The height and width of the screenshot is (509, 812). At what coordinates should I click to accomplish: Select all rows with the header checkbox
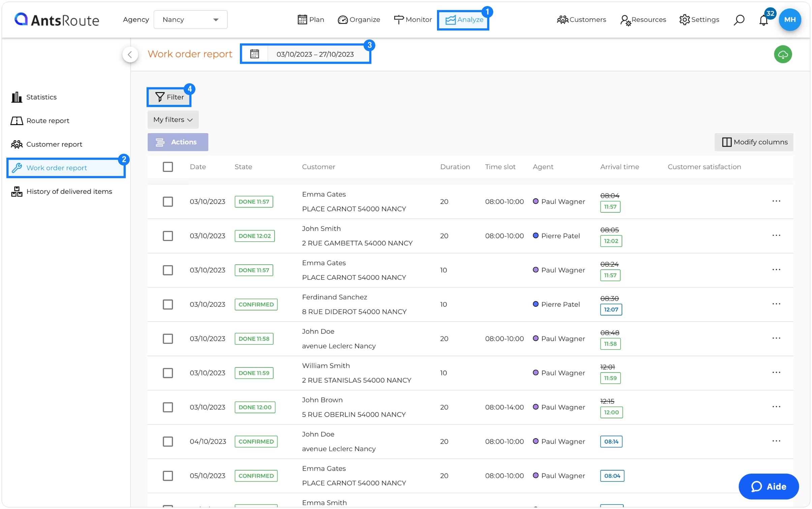pyautogui.click(x=168, y=167)
